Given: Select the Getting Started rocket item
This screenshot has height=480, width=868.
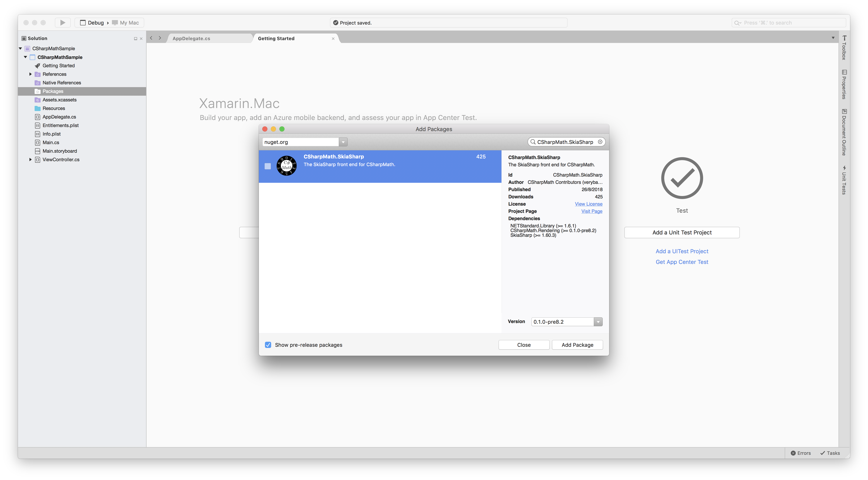Looking at the screenshot, I should point(59,65).
